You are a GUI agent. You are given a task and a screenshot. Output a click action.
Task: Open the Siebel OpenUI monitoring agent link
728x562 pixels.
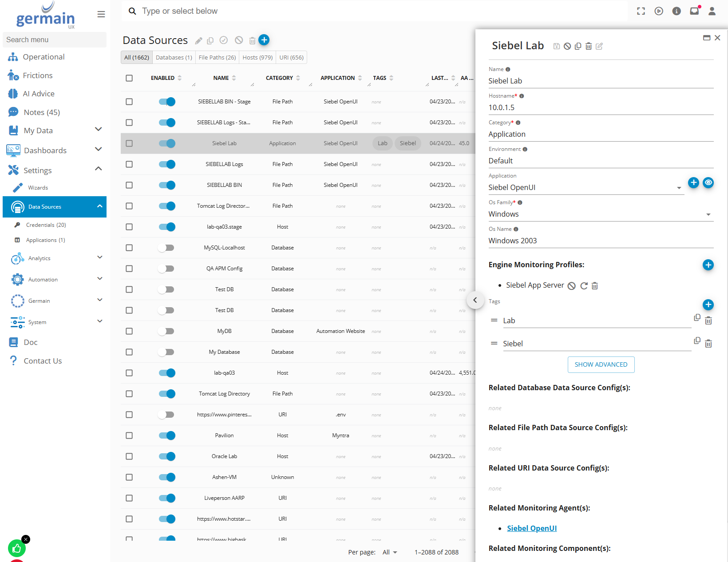pyautogui.click(x=531, y=528)
